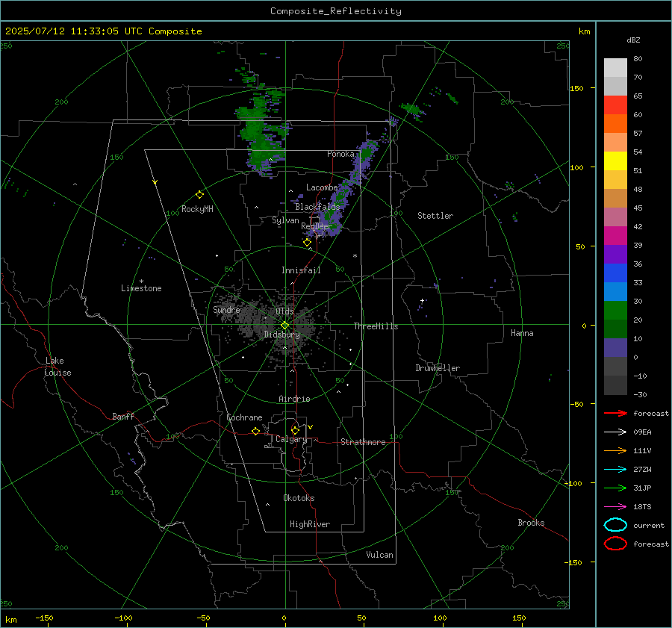Pick the dark orange swatch between 60 and 57 dBZ
The height and width of the screenshot is (628, 672).
coord(615,123)
